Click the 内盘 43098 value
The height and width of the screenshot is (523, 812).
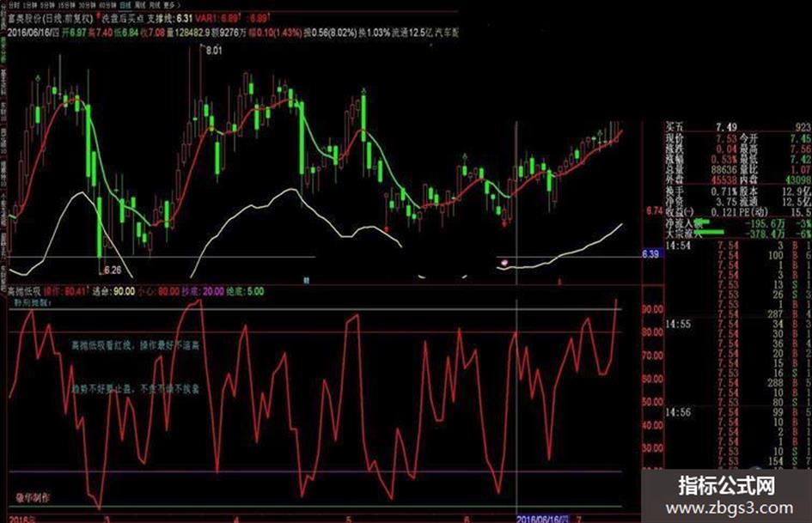click(775, 180)
